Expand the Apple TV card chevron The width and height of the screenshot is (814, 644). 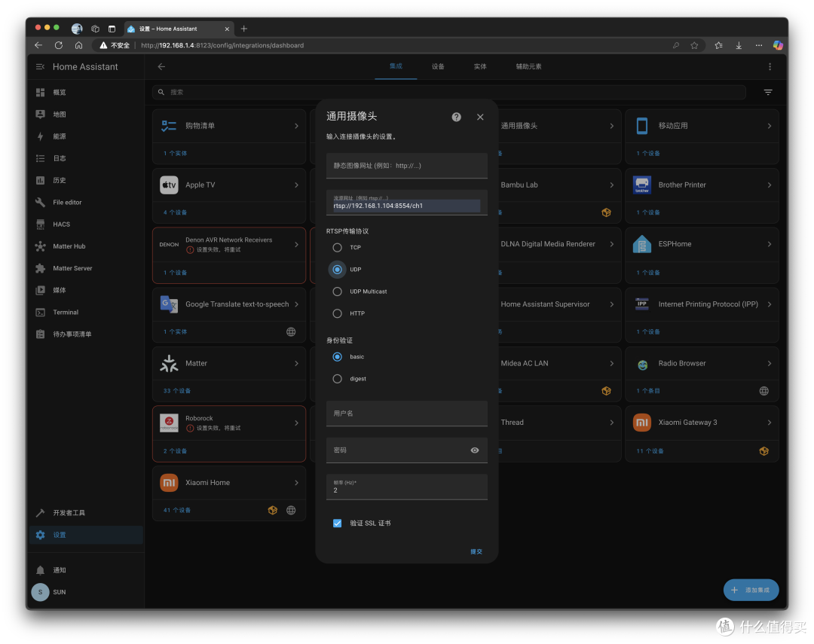296,185
